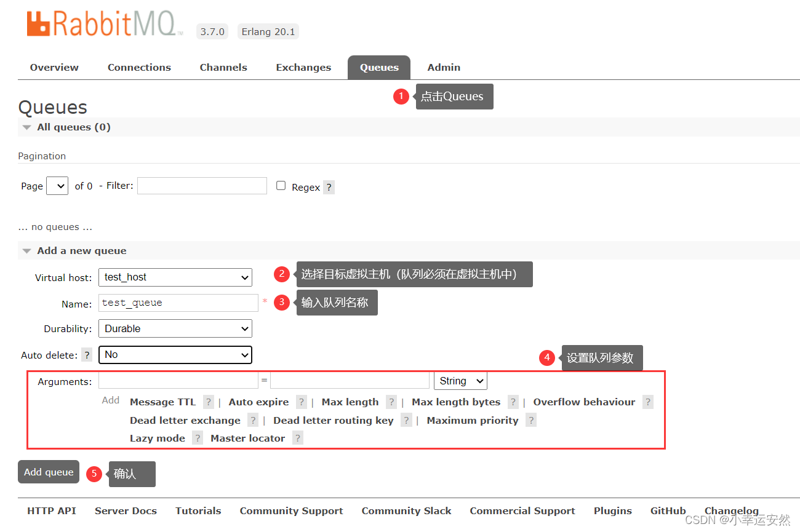Show help for Dead letter routing key
800x532 pixels.
pyautogui.click(x=406, y=421)
